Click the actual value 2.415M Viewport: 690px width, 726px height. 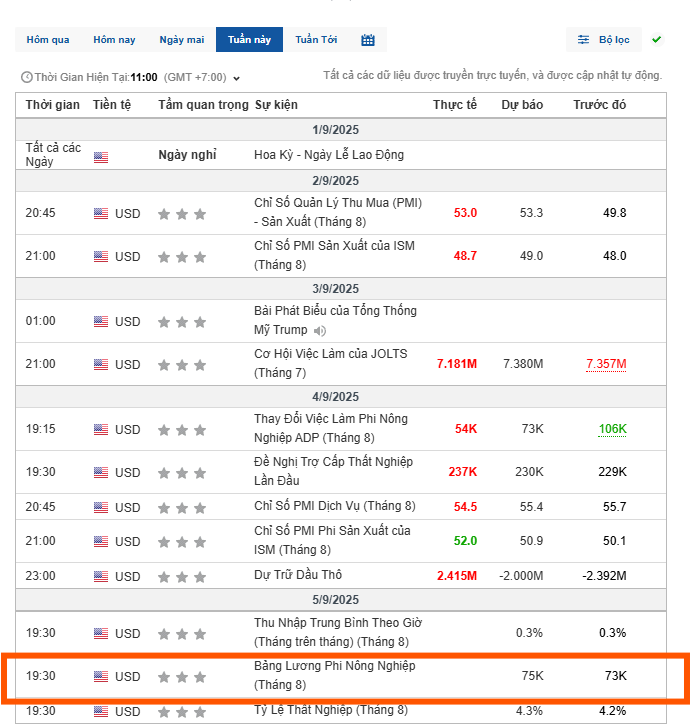pyautogui.click(x=457, y=576)
